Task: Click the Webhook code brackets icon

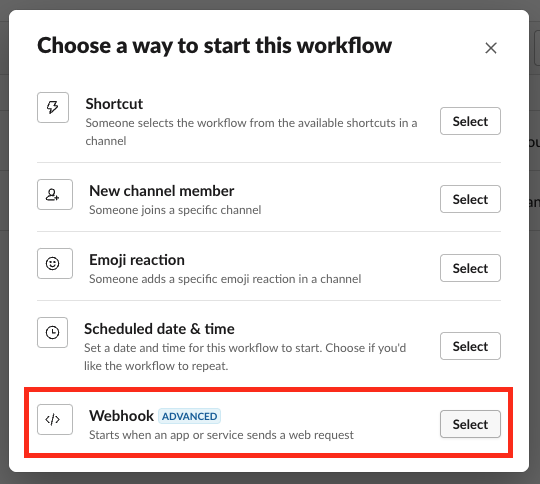Action: pos(55,419)
